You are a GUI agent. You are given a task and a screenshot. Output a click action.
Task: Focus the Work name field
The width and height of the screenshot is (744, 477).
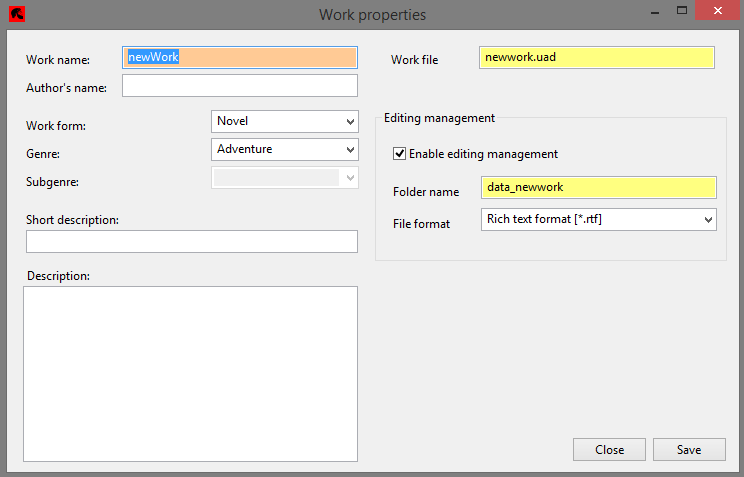(x=240, y=57)
